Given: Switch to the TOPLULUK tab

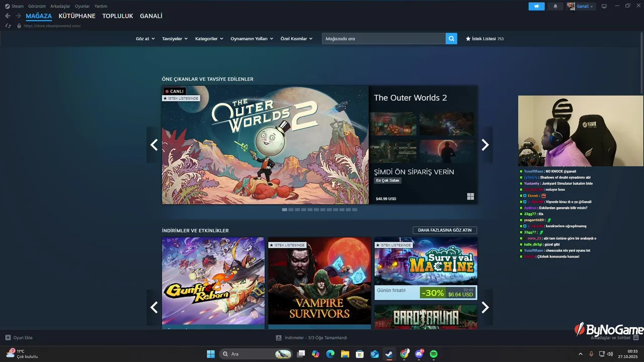Looking at the screenshot, I should pyautogui.click(x=118, y=16).
